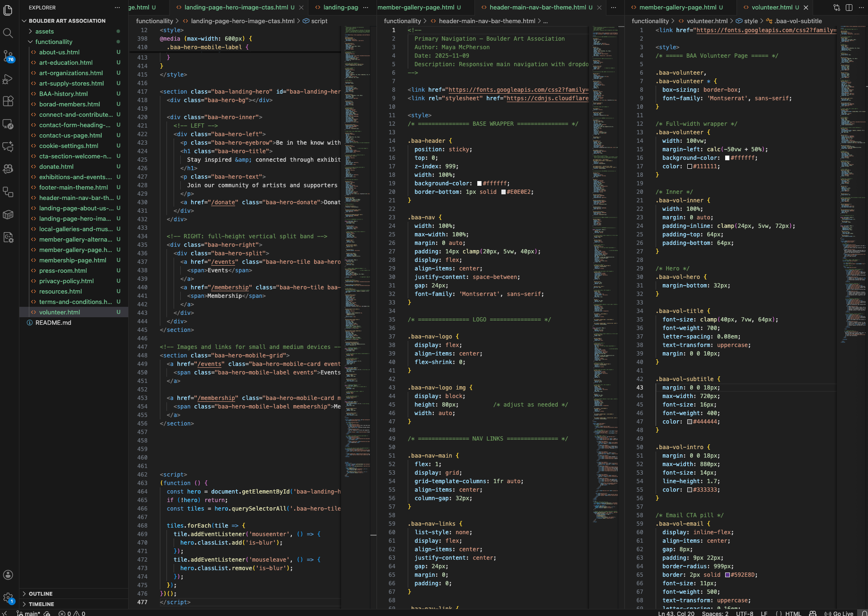Viewport: 868px width, 616px height.
Task: Select the Run and Debug icon
Action: pos(9,79)
